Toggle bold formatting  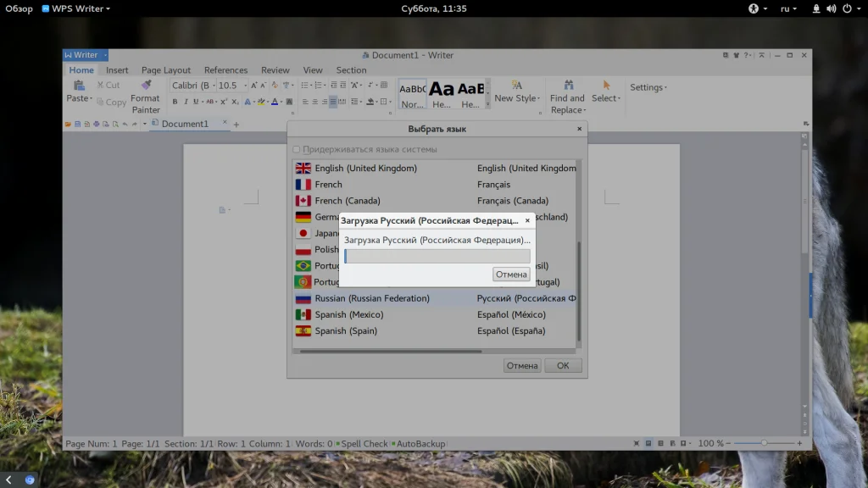point(175,102)
